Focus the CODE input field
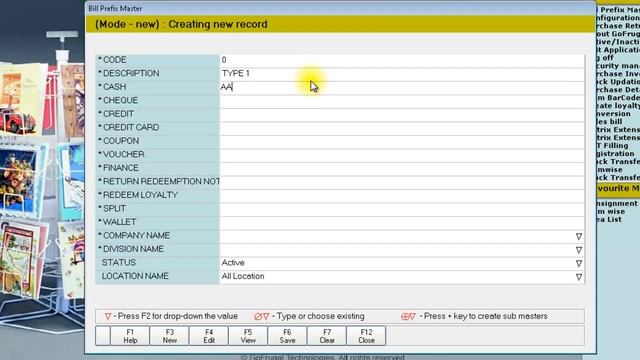Screen dimensions: 640x360 coord(402,60)
